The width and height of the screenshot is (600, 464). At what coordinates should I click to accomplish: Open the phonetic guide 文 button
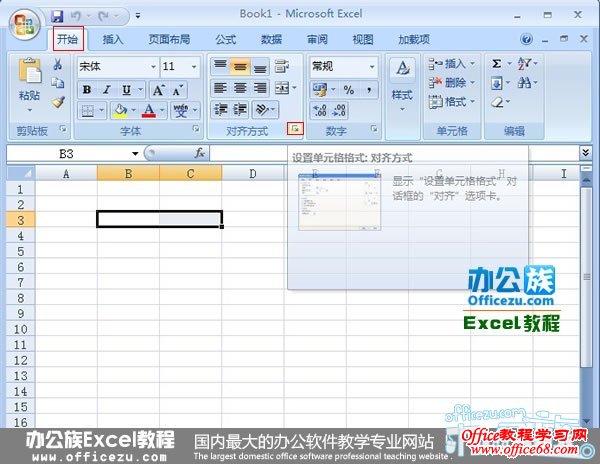coord(181,111)
